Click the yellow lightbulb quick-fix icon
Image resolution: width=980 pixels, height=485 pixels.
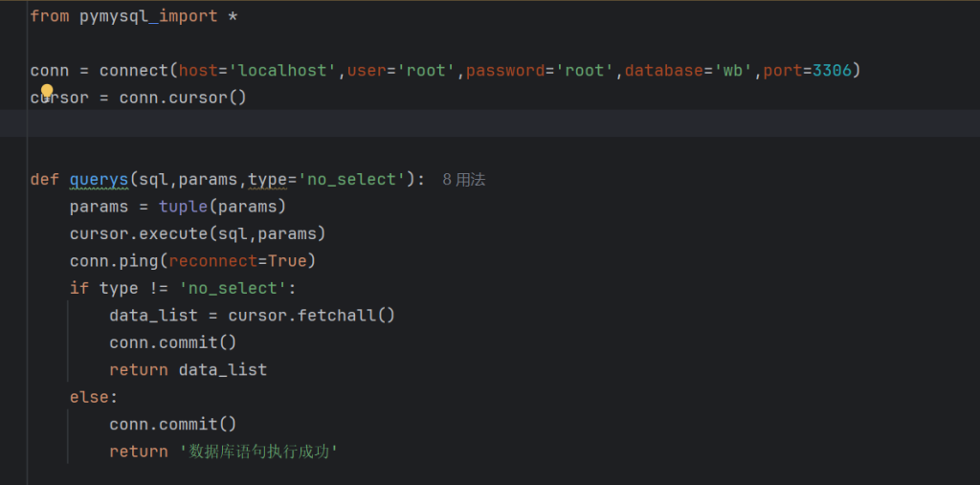coord(47,92)
